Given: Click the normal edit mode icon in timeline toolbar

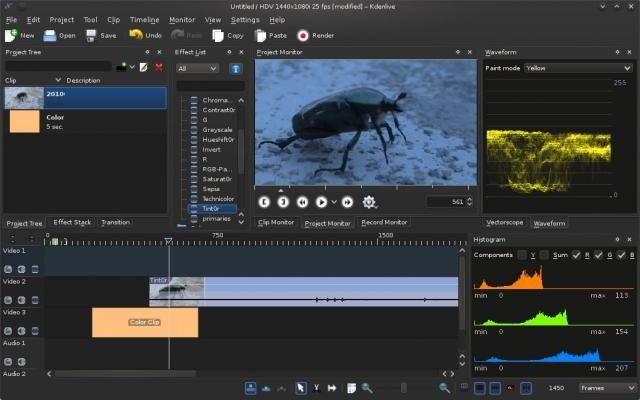Looking at the screenshot, I should point(251,388).
